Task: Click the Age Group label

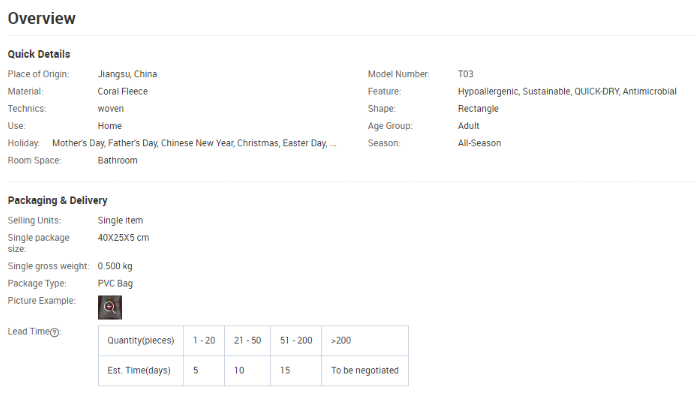Action: point(390,126)
